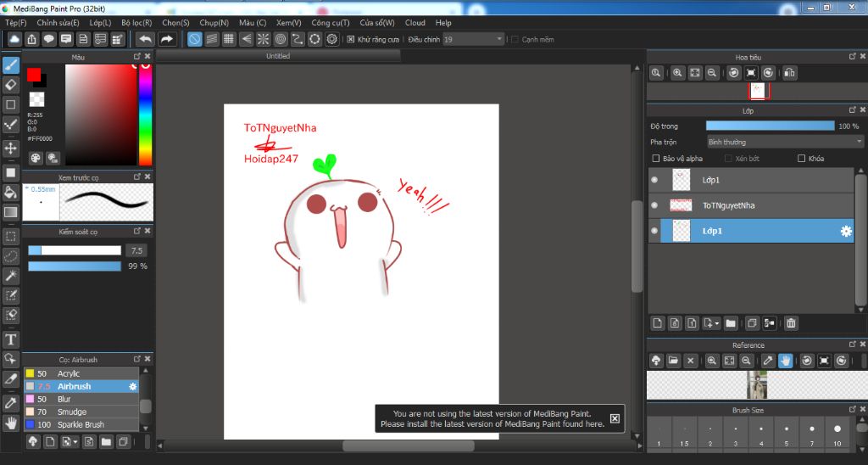The height and width of the screenshot is (465, 868).
Task: Adjust the brush size slider
Action: (75, 250)
